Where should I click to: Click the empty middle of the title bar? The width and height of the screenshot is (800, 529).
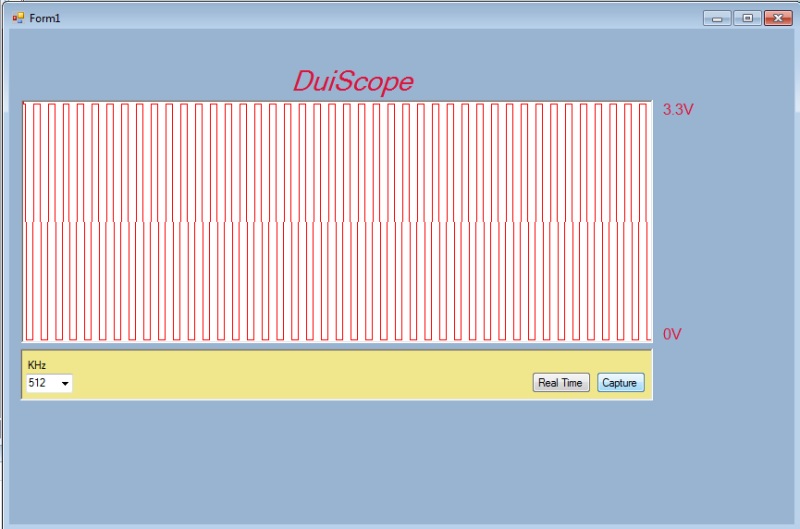[380, 18]
